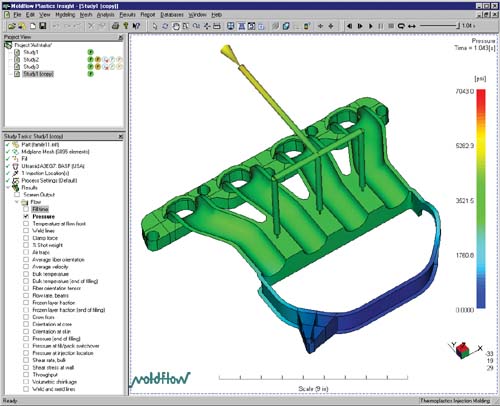
Task: Select Study2 in the project tree
Action: click(31, 59)
